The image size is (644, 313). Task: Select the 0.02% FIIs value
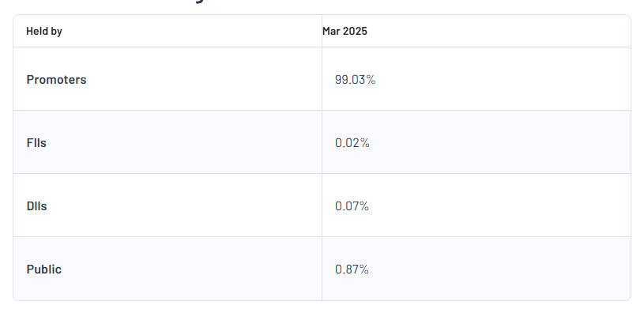[352, 143]
